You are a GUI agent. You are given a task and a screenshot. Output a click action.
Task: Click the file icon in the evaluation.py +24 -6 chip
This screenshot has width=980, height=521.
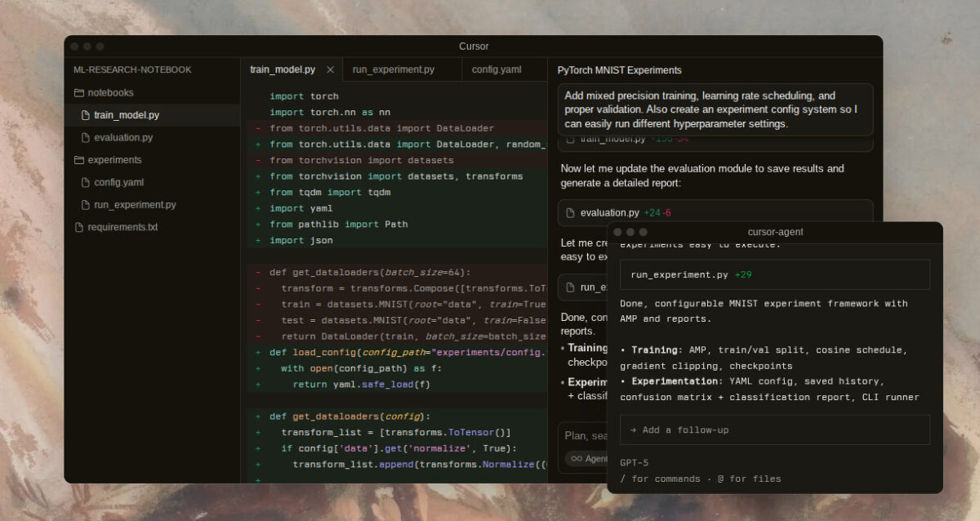pos(571,213)
